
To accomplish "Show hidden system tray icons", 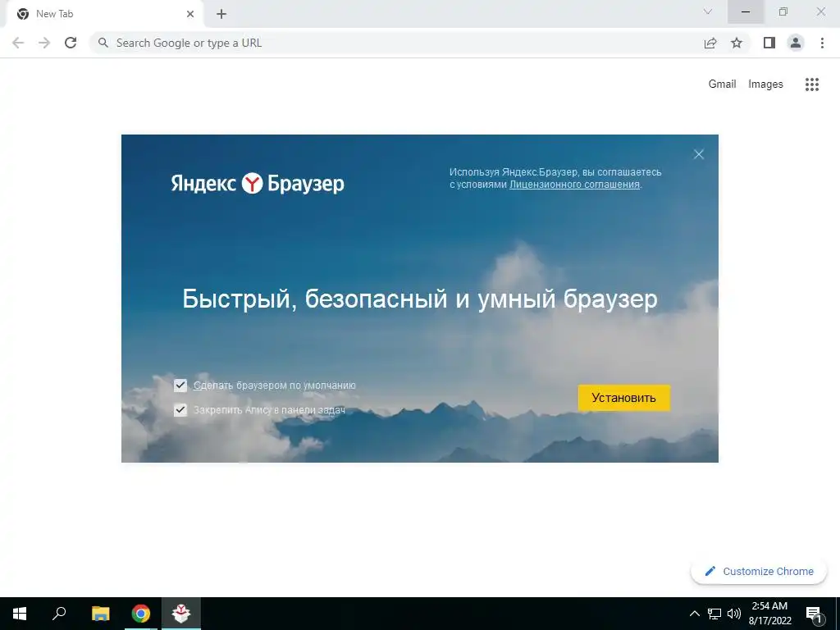I will (x=694, y=614).
